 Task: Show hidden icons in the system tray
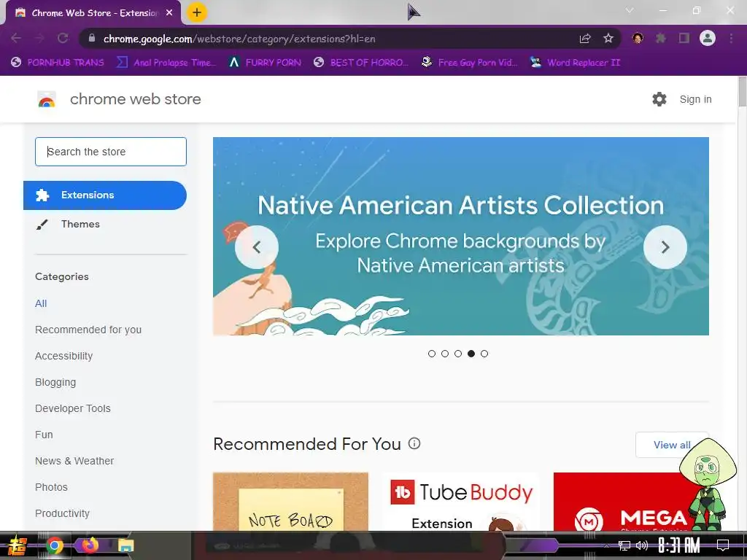pos(606,545)
